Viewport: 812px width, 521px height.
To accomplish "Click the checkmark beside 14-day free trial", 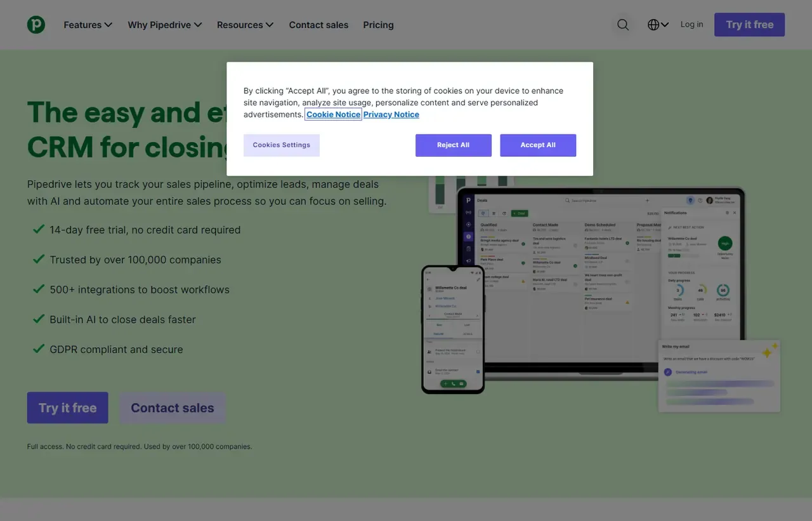I will [39, 229].
